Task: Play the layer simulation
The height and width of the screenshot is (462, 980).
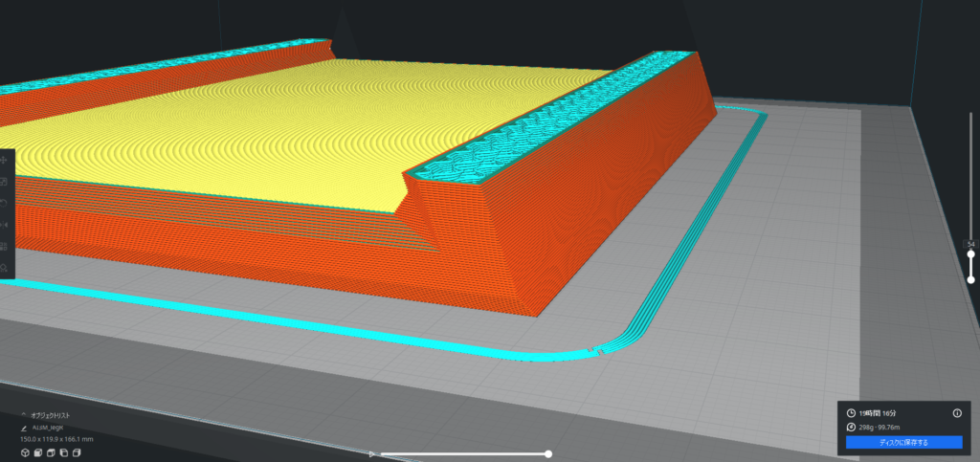Action: (x=372, y=454)
